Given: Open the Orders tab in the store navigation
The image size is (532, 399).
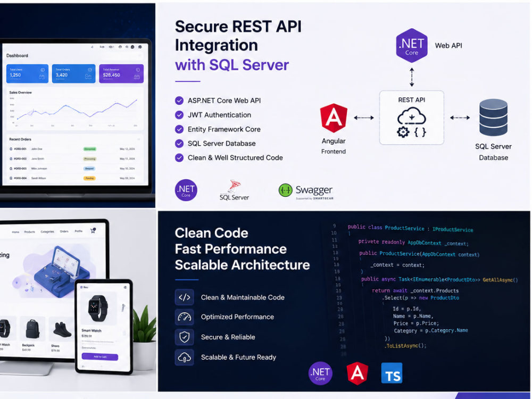Looking at the screenshot, I should [x=64, y=231].
